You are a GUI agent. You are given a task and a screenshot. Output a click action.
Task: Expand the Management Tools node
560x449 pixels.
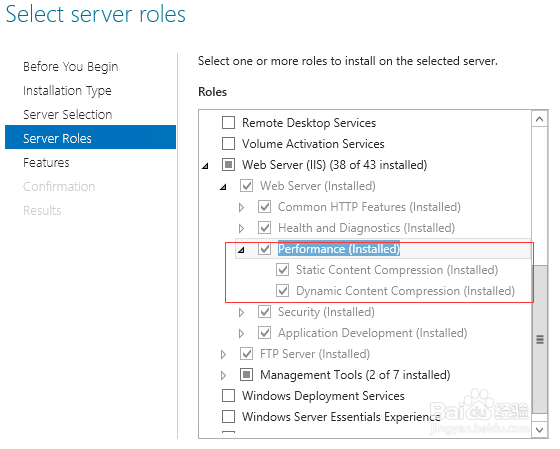click(224, 375)
